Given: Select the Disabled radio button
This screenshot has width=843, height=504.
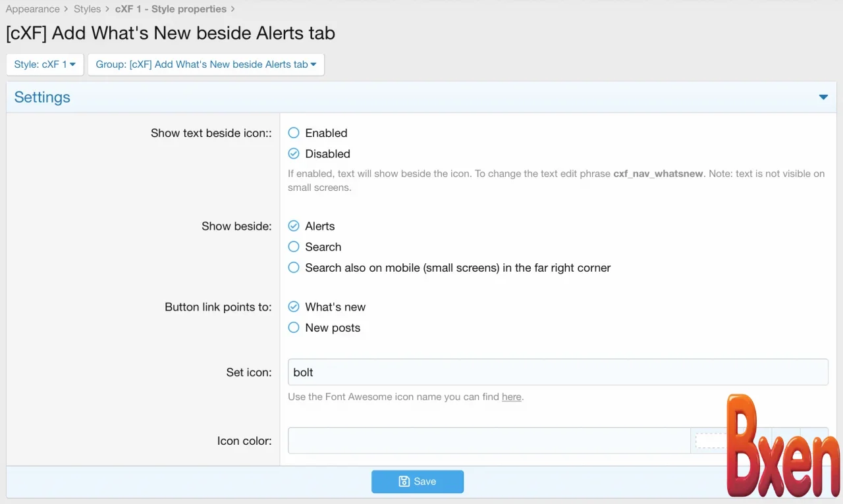Looking at the screenshot, I should coord(293,153).
